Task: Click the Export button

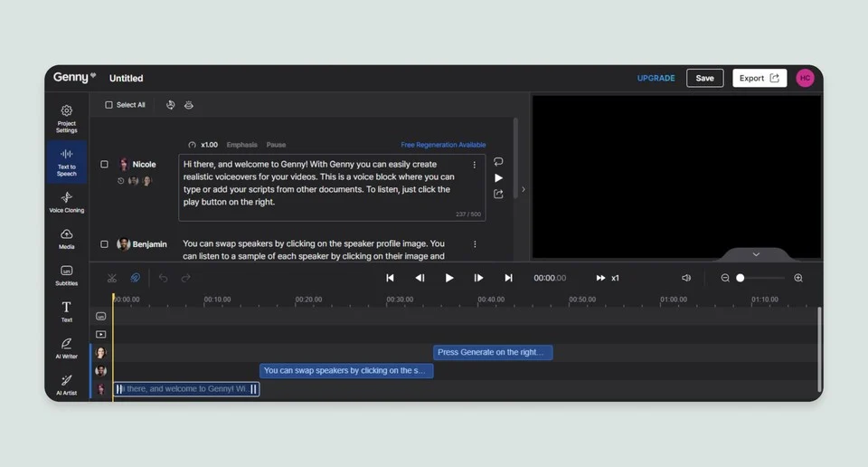Action: coord(759,78)
